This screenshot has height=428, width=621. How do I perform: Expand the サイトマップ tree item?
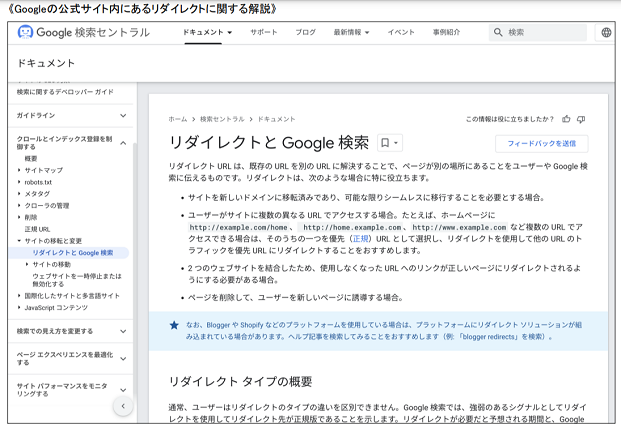19,170
